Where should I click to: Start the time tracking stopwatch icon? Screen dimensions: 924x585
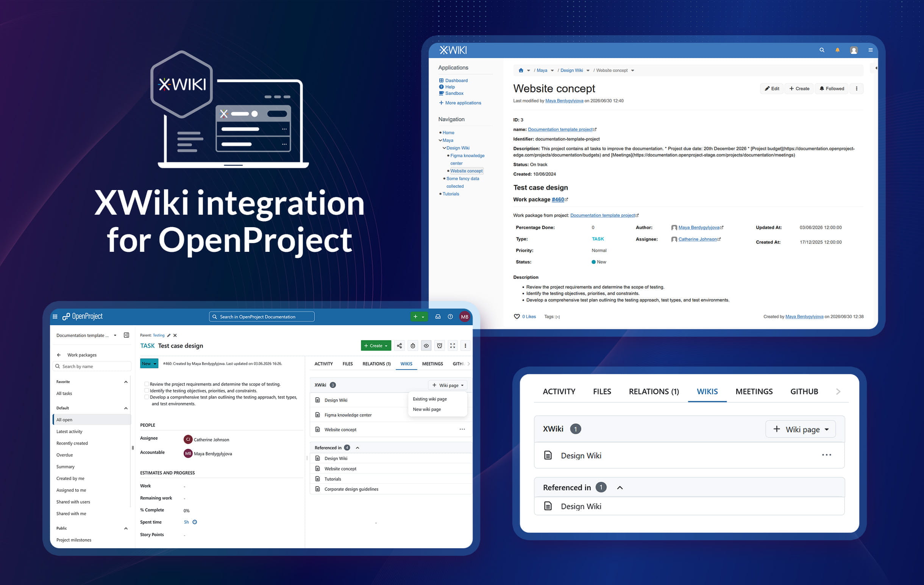tap(412, 346)
